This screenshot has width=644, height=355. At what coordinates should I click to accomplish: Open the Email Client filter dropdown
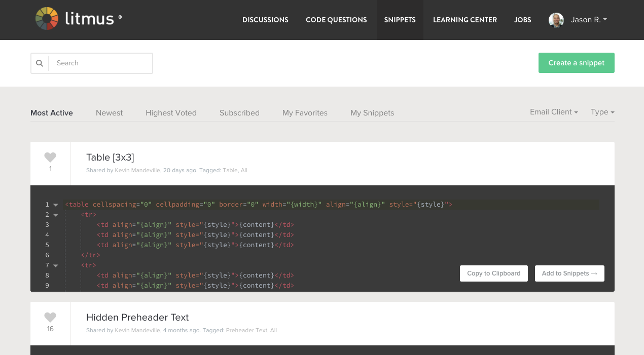[x=554, y=112]
